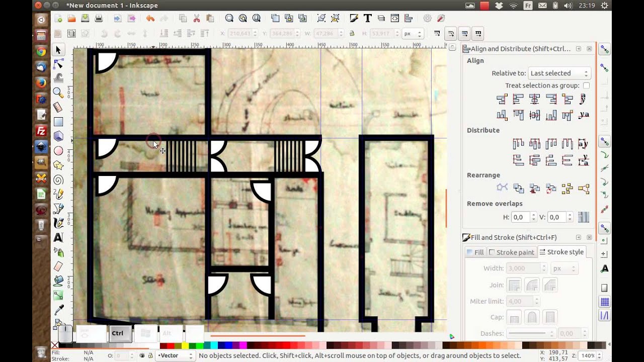Open the Dashes pattern dropdown
The height and width of the screenshot is (362, 644).
click(x=531, y=333)
